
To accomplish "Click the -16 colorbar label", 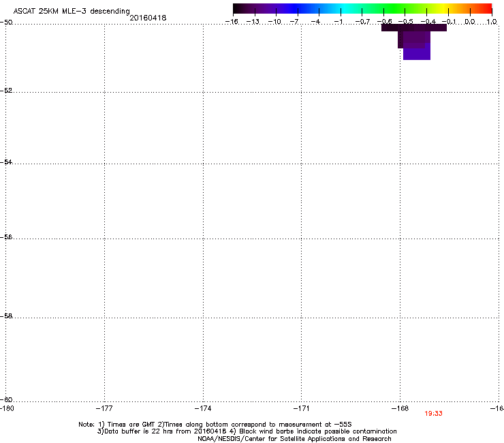I will click(232, 22).
